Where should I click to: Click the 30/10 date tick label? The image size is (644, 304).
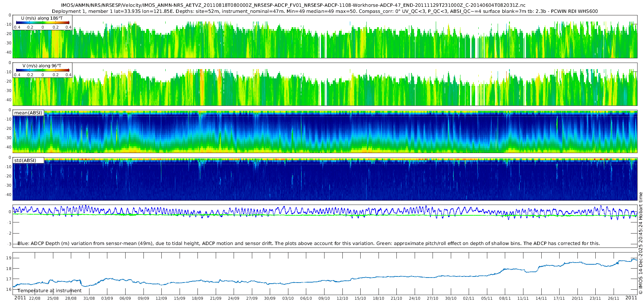coord(451,298)
